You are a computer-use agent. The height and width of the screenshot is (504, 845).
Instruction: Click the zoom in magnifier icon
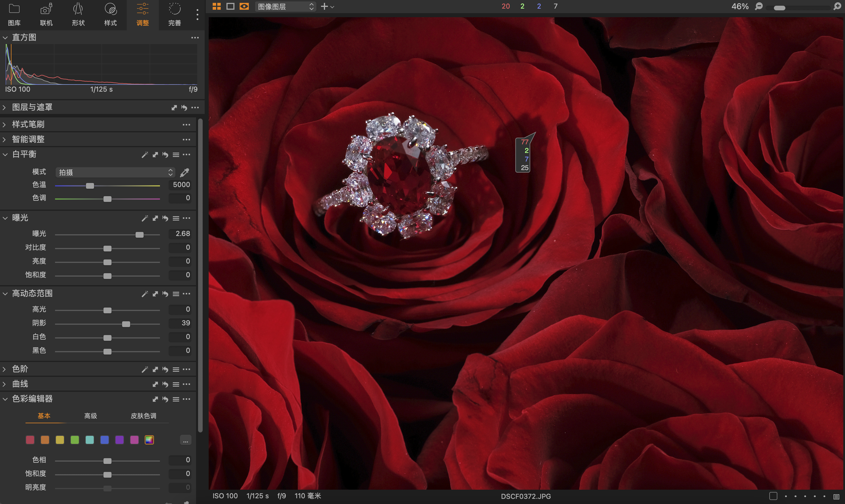pos(838,7)
